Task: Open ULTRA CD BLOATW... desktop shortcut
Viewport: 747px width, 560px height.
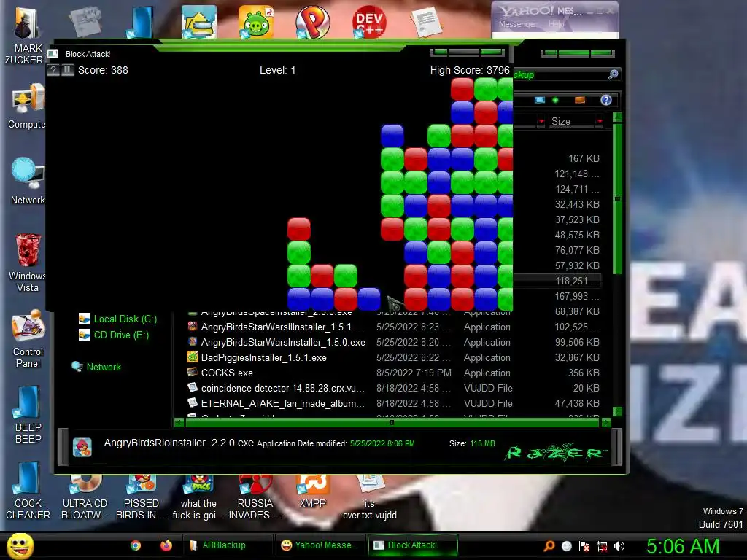Action: pyautogui.click(x=85, y=498)
